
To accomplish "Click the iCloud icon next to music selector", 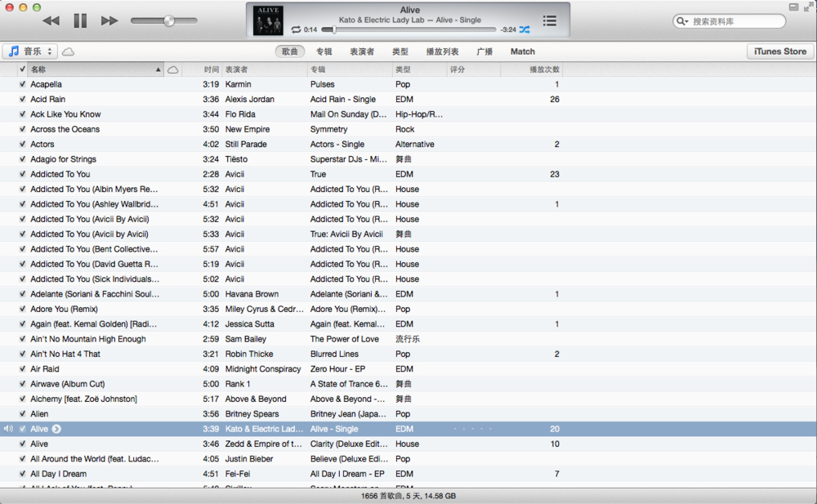I will point(69,51).
